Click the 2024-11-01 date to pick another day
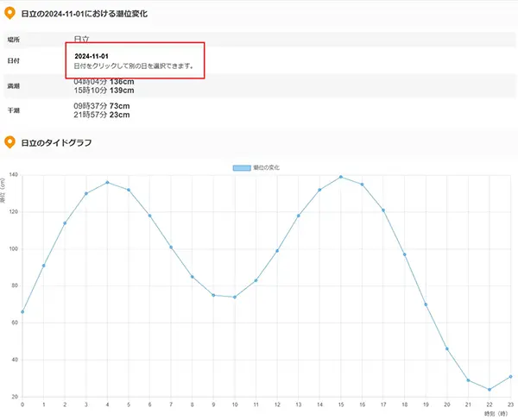This screenshot has height=420, width=518. tap(92, 55)
